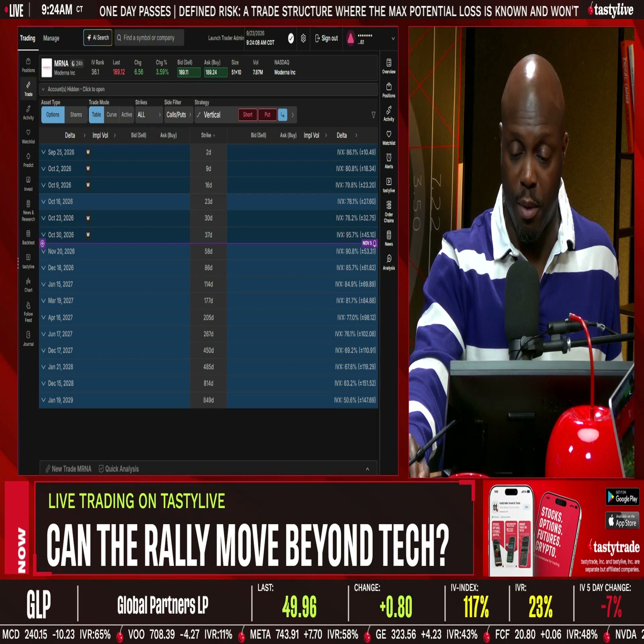The width and height of the screenshot is (644, 644).
Task: Open Order Chains in the right panel
Action: [x=389, y=212]
